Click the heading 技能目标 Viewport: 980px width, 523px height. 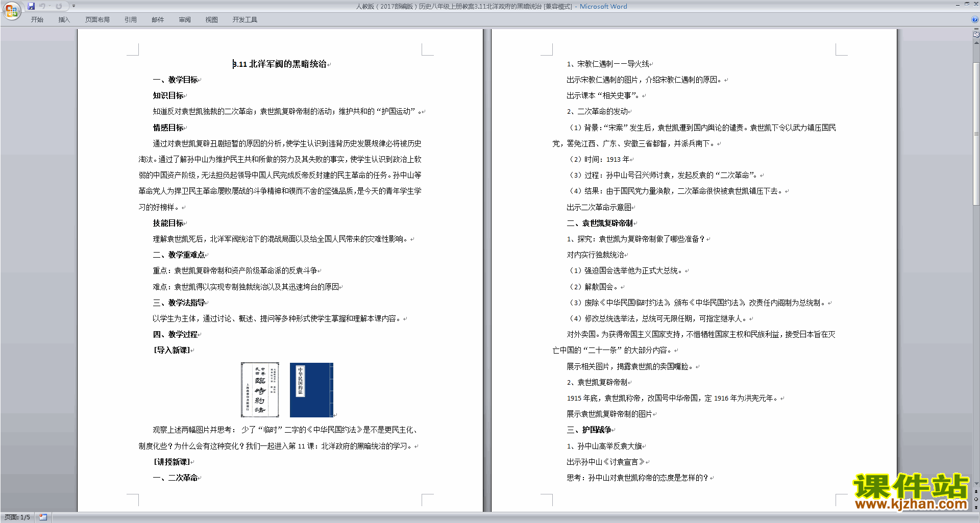[168, 223]
